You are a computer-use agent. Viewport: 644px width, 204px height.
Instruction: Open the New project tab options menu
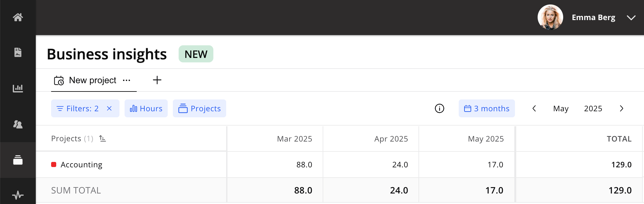(126, 80)
